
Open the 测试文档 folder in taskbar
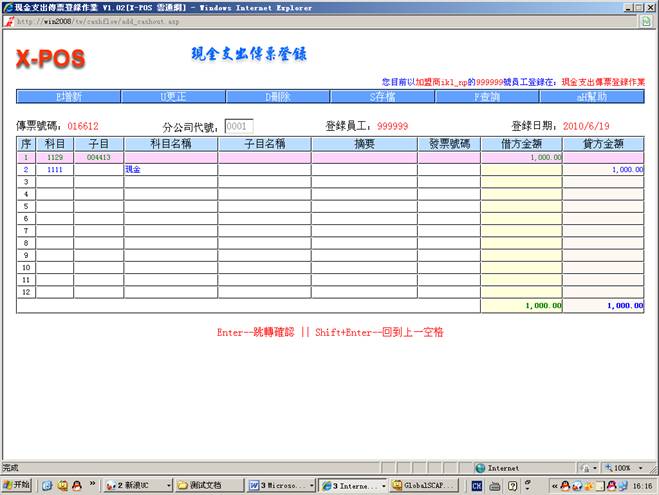(x=206, y=485)
